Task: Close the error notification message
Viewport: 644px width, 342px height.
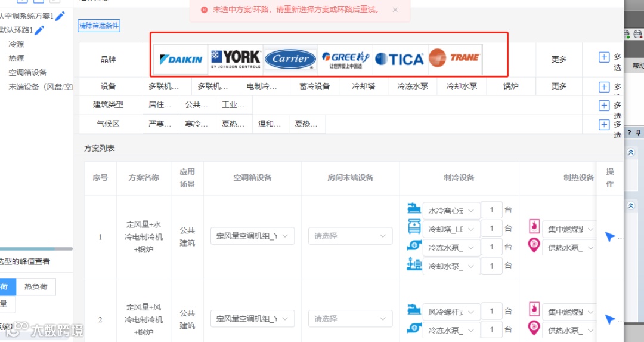Action: tap(395, 10)
